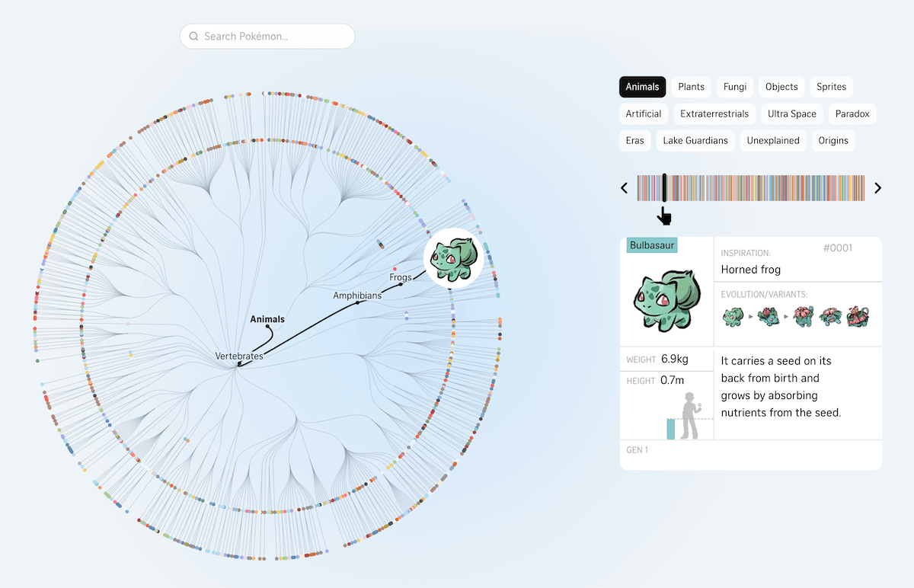Switch to the Sprites category
Screen dimensions: 914x588
click(831, 86)
